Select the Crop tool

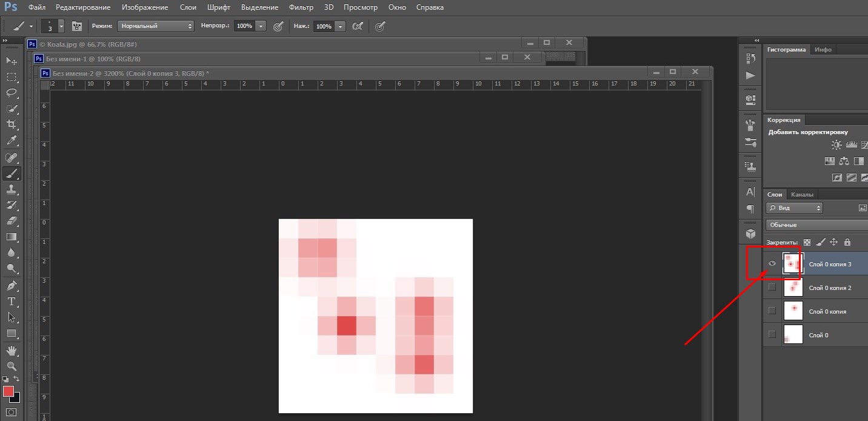[x=12, y=124]
